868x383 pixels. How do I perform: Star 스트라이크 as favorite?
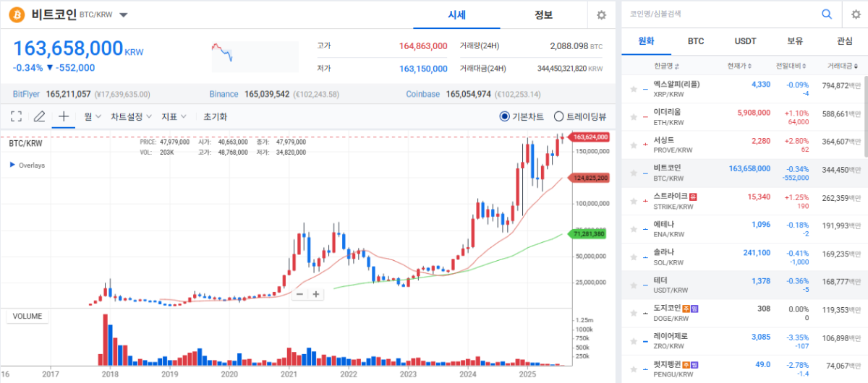634,202
